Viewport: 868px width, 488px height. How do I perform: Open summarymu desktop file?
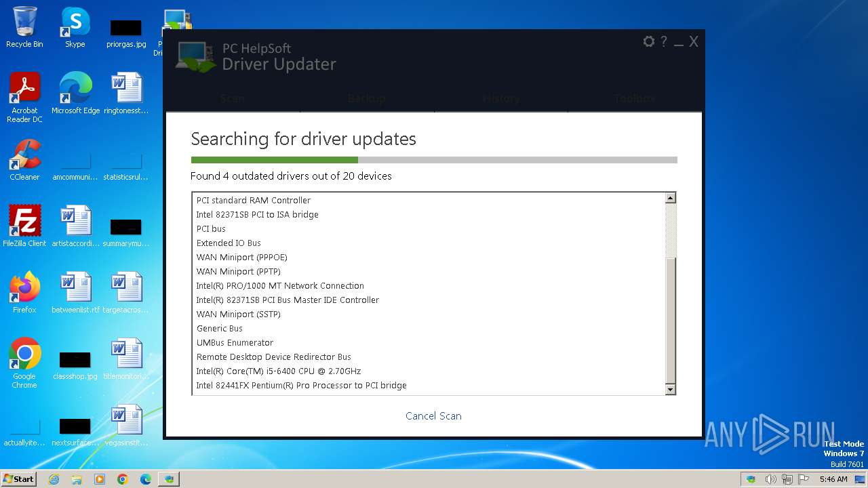click(126, 233)
